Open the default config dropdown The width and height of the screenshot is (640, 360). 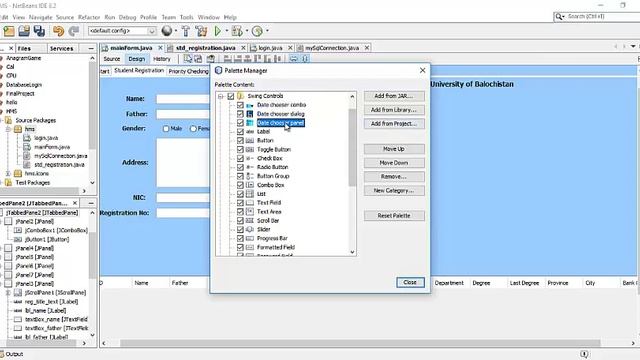coord(151,31)
